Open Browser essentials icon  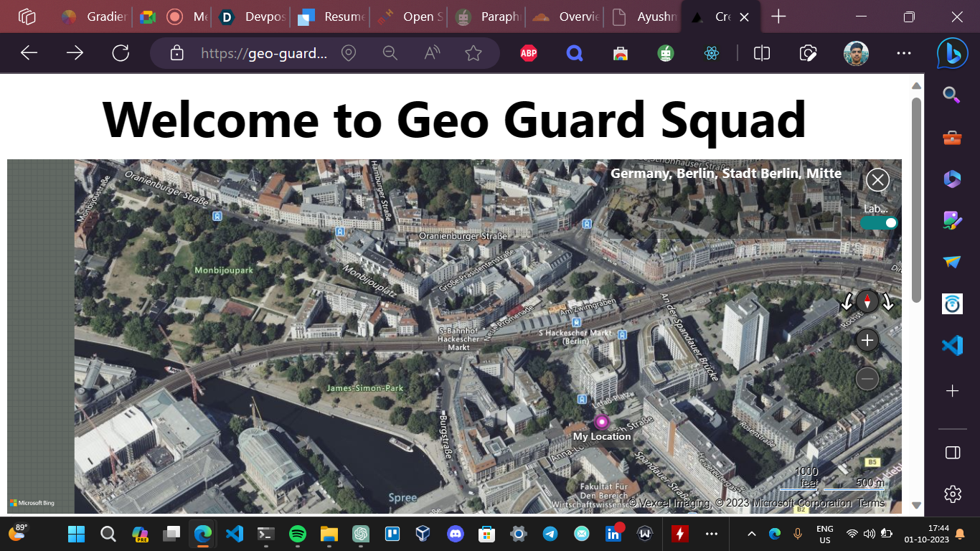(809, 53)
